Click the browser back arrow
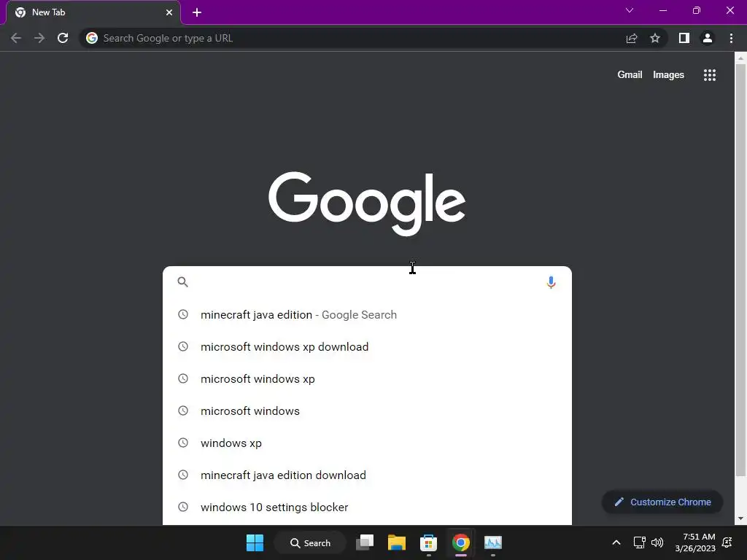This screenshot has height=560, width=747. tap(16, 38)
